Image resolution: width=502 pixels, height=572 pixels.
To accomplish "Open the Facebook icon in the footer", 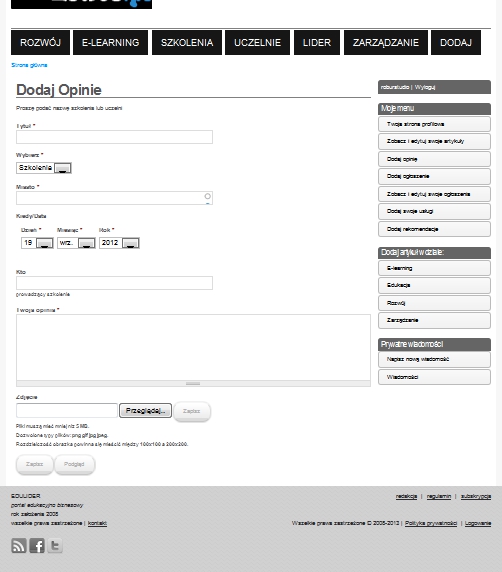I will (37, 545).
